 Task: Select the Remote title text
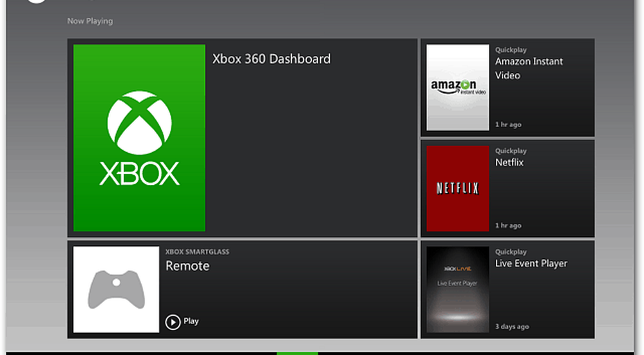point(187,266)
